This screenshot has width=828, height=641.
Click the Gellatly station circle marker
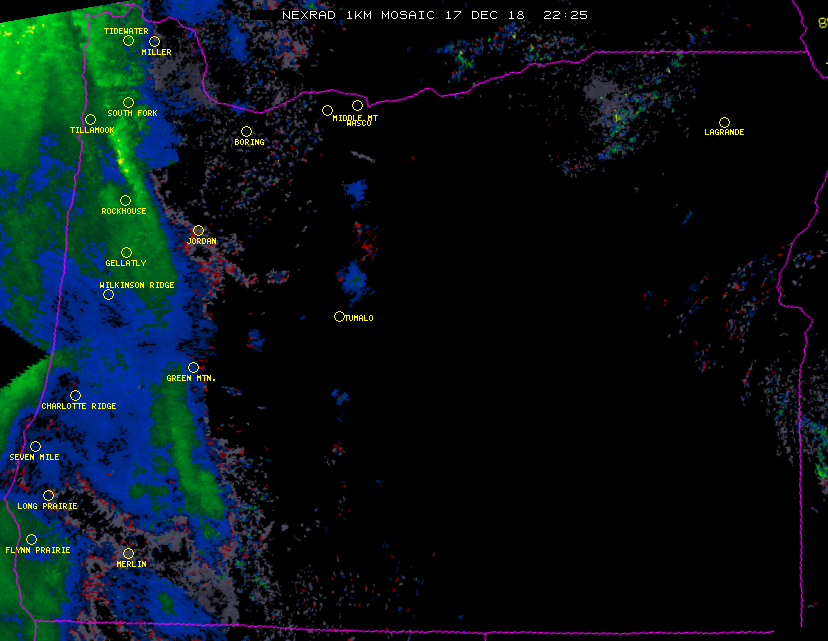pyautogui.click(x=126, y=253)
